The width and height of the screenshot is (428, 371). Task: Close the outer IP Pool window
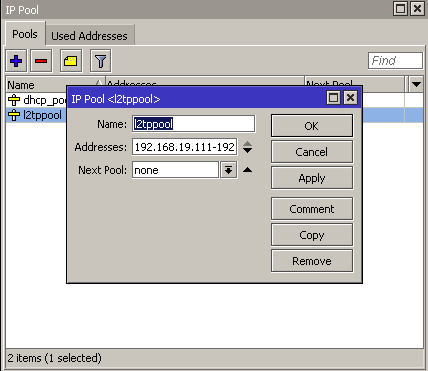tap(417, 8)
